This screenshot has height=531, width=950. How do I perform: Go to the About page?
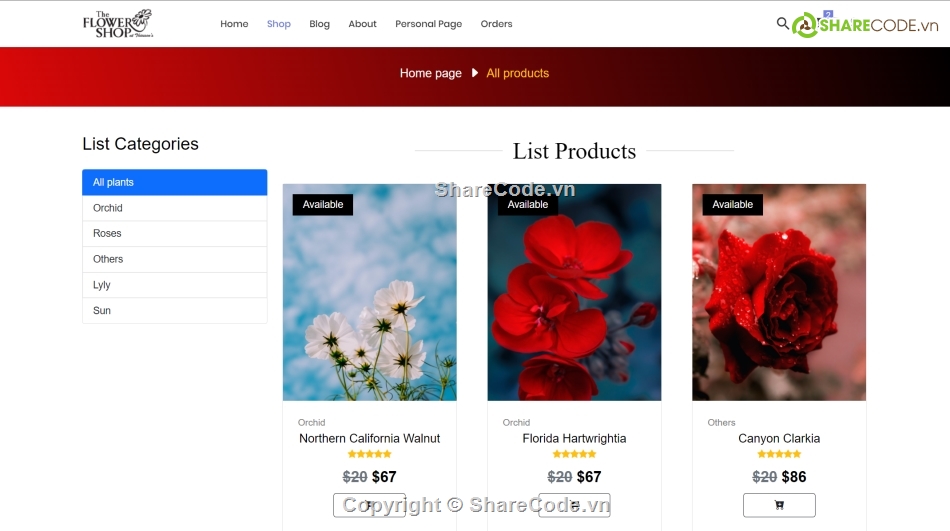(362, 24)
